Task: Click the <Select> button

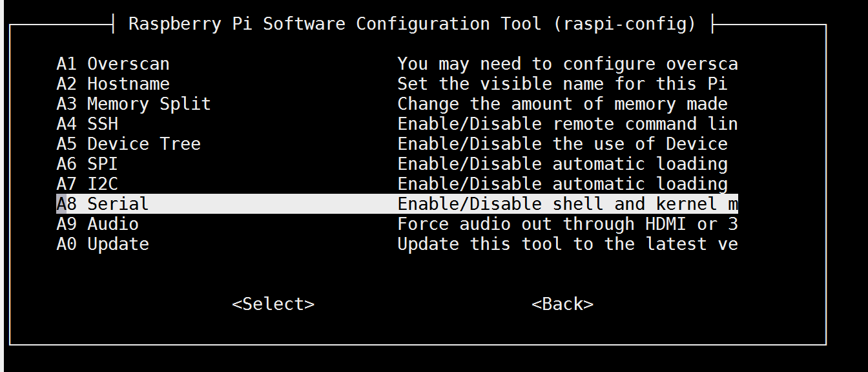Action: pyautogui.click(x=273, y=304)
